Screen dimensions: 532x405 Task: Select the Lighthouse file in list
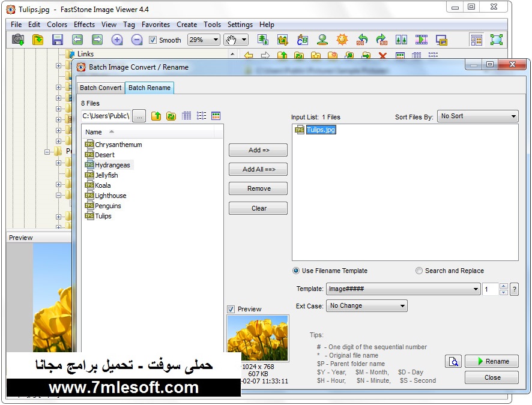tap(106, 196)
